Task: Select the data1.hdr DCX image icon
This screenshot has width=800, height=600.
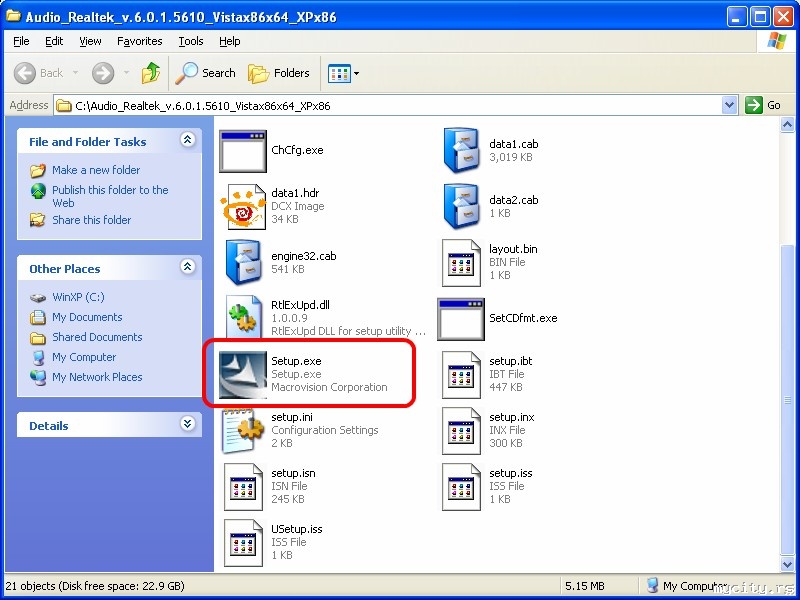Action: coord(243,207)
